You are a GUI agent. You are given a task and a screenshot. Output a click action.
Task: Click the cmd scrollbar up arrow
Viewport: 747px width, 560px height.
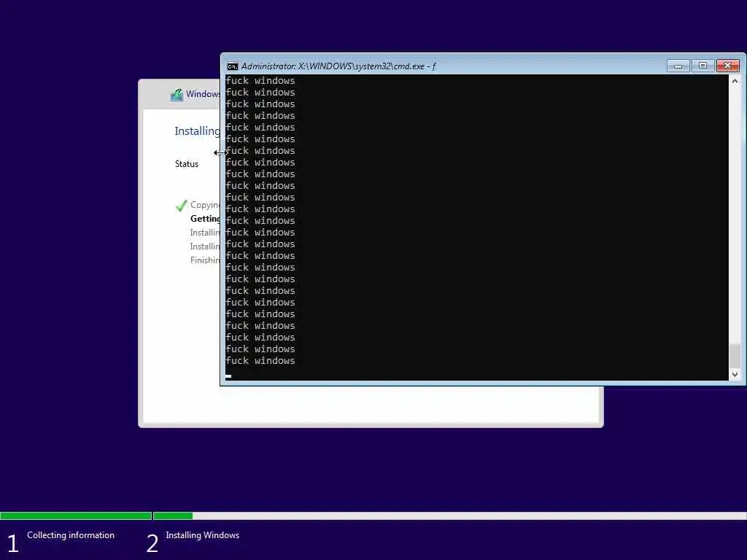point(735,82)
